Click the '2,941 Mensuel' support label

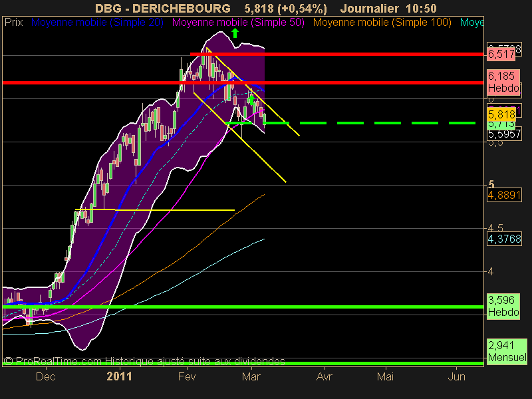click(x=507, y=352)
